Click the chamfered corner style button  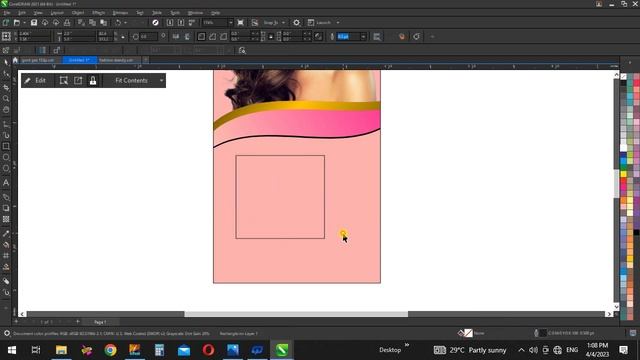[x=223, y=37]
